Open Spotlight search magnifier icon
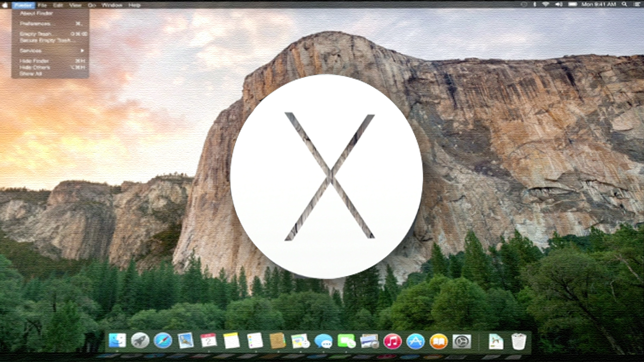Screen dimensions: 644x362 (624, 5)
